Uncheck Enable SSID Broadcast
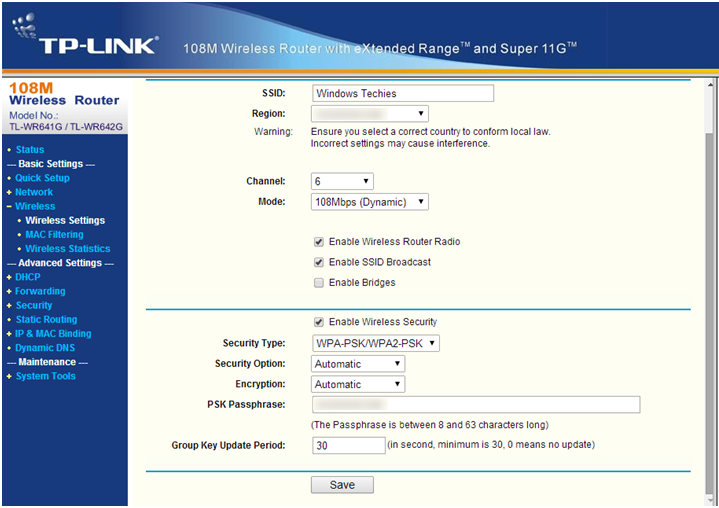The width and height of the screenshot is (719, 508). tap(319, 262)
